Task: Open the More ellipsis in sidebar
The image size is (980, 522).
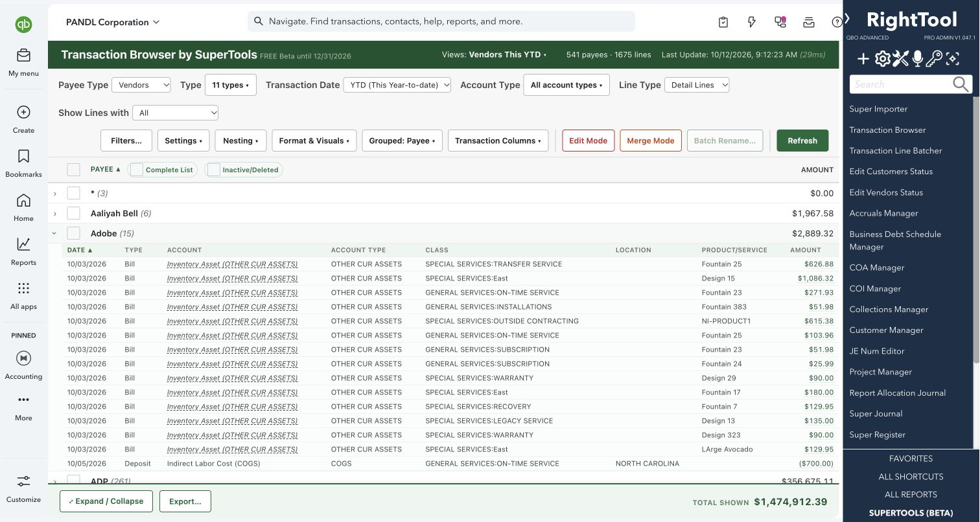Action: [x=23, y=400]
